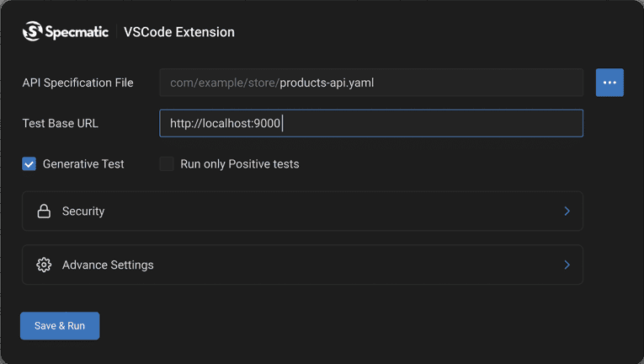This screenshot has height=364, width=644.
Task: Open the Security section row
Action: [302, 211]
